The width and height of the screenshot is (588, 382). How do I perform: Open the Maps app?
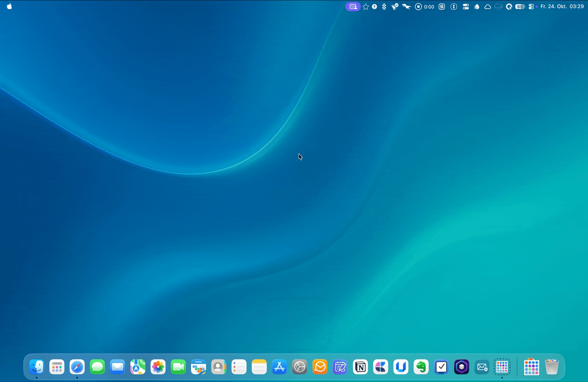138,367
